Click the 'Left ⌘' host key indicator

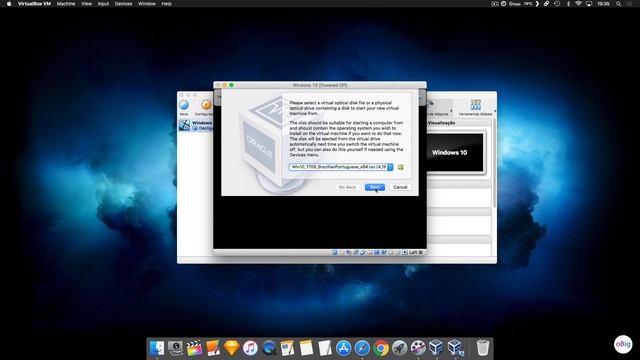click(x=416, y=253)
